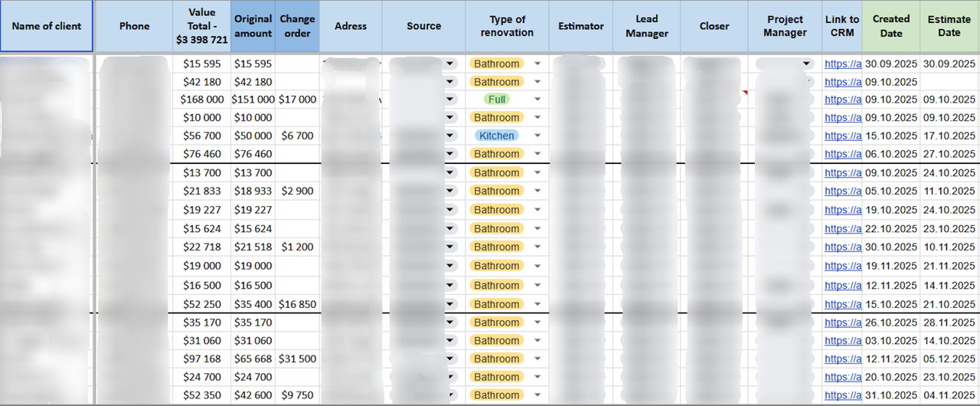
Task: Open CRM link in the $168 000 row
Action: [x=843, y=100]
